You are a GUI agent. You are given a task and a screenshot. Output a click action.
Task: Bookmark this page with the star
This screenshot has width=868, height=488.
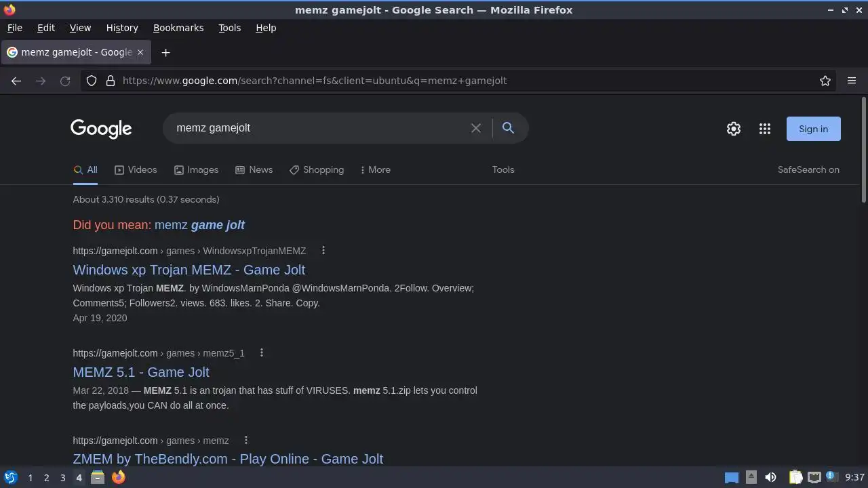pos(825,81)
